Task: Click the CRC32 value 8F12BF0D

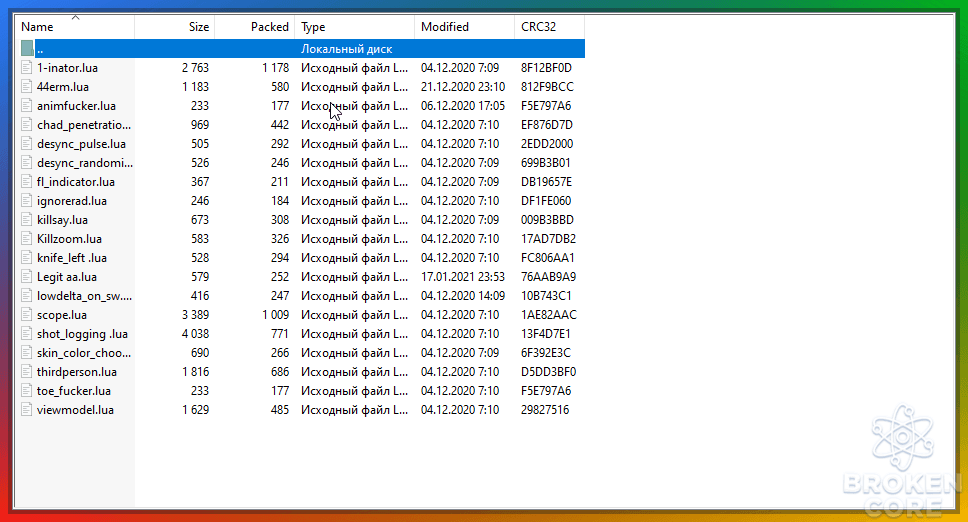Action: click(x=546, y=68)
